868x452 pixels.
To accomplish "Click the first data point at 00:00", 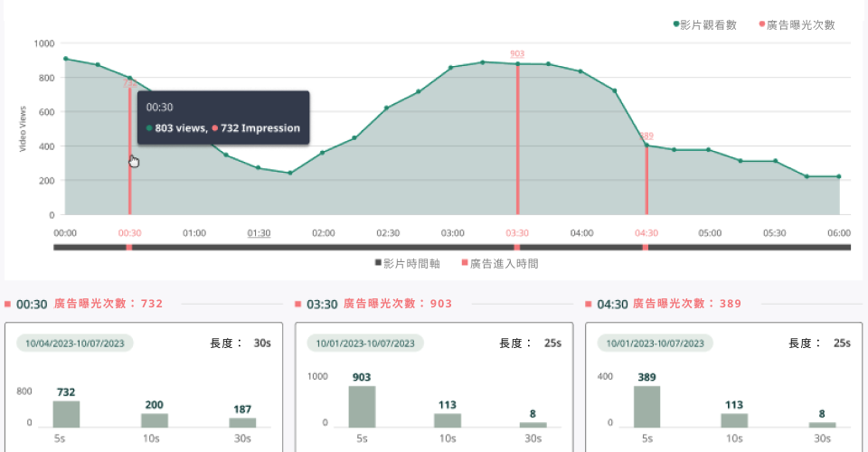I will tap(66, 59).
